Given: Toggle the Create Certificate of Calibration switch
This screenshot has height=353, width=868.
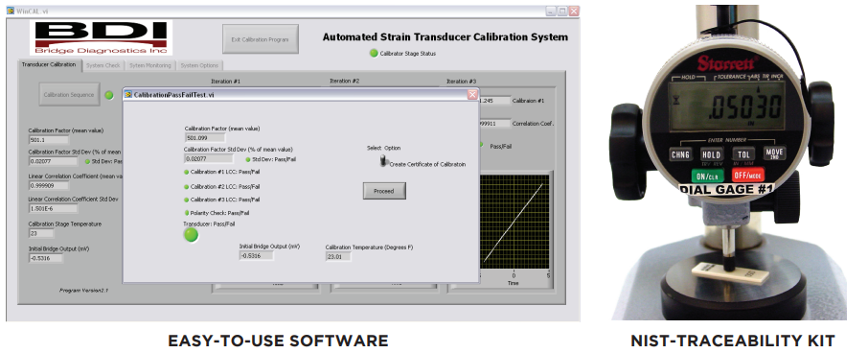Looking at the screenshot, I should point(382,161).
